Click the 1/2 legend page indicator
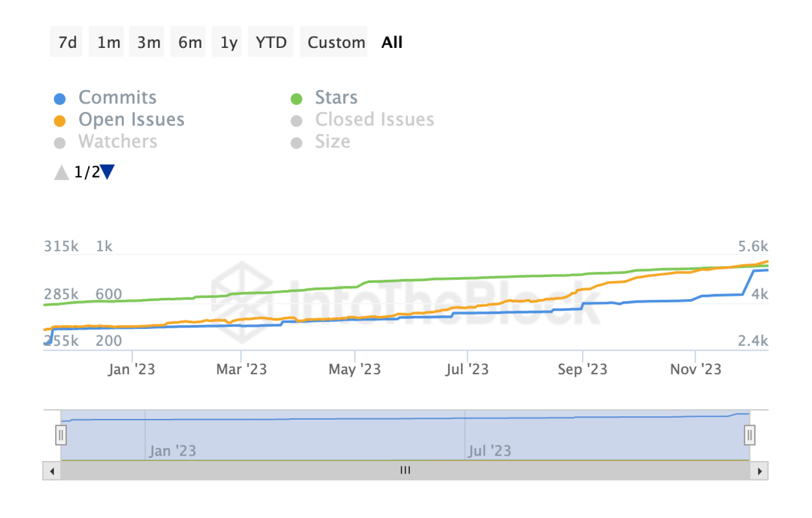The image size is (812, 518). point(87,172)
